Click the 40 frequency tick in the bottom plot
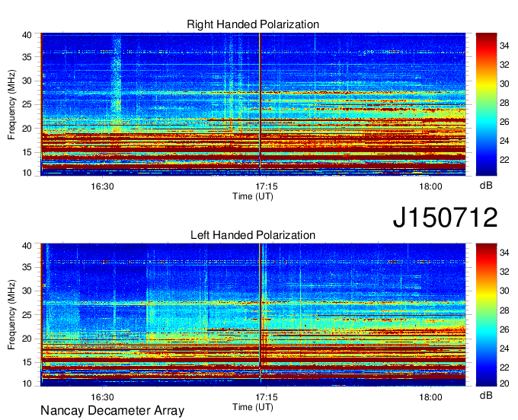The width and height of the screenshot is (518, 420). (x=27, y=245)
